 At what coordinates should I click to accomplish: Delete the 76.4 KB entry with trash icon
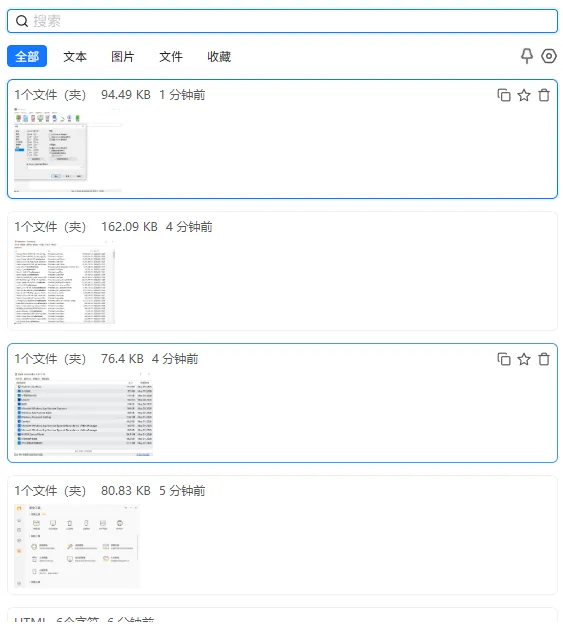(544, 359)
